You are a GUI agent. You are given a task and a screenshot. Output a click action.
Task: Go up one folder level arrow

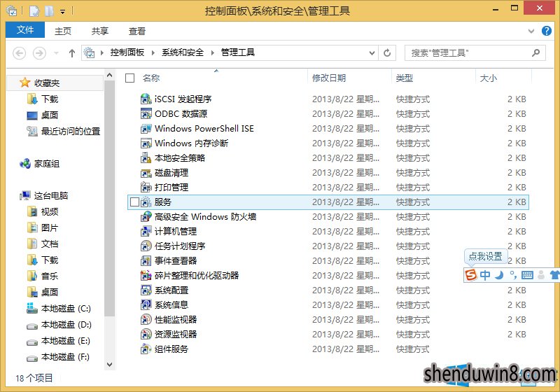[72, 53]
